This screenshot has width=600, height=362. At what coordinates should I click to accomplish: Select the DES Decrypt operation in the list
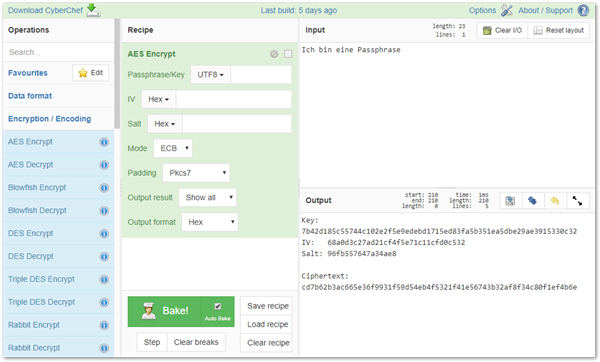pos(59,256)
